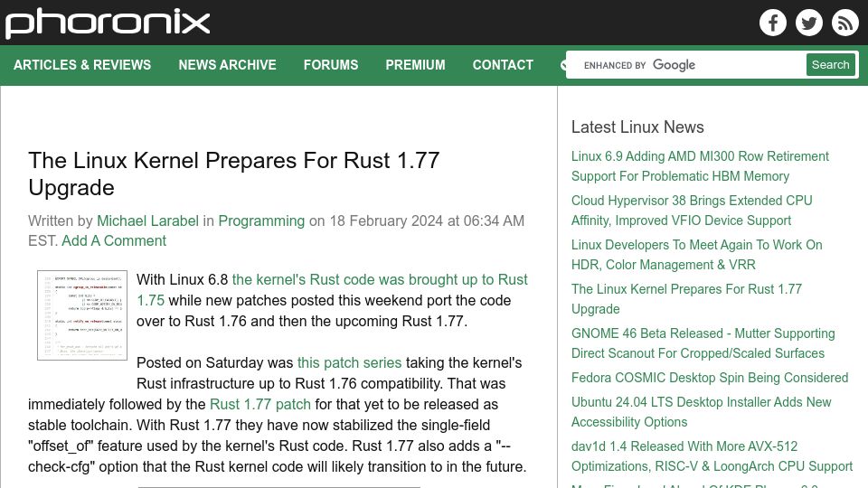
Task: Click article title 'The Linux Kernel Prepares For Rust 1.77 Upgrade'
Action: (233, 174)
